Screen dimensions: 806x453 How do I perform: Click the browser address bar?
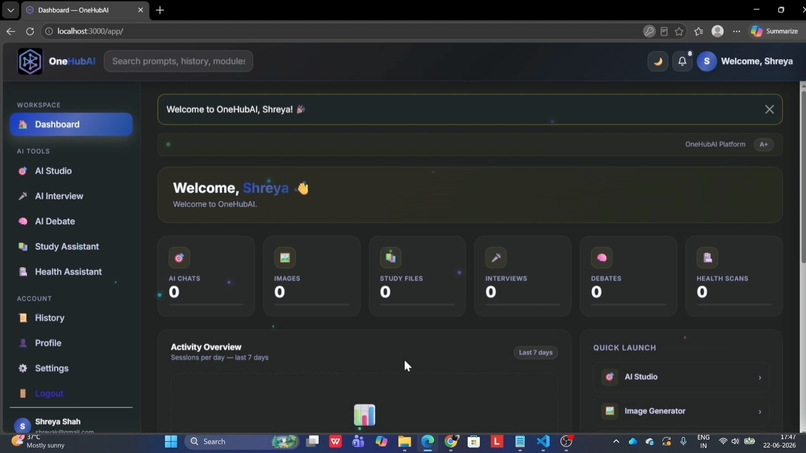pyautogui.click(x=339, y=31)
